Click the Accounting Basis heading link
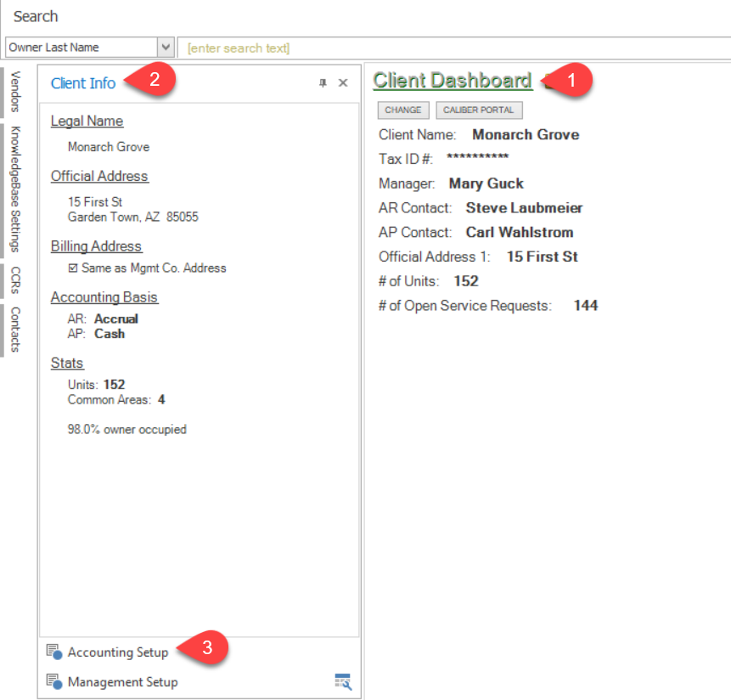Screen dimensions: 731x700 104,297
